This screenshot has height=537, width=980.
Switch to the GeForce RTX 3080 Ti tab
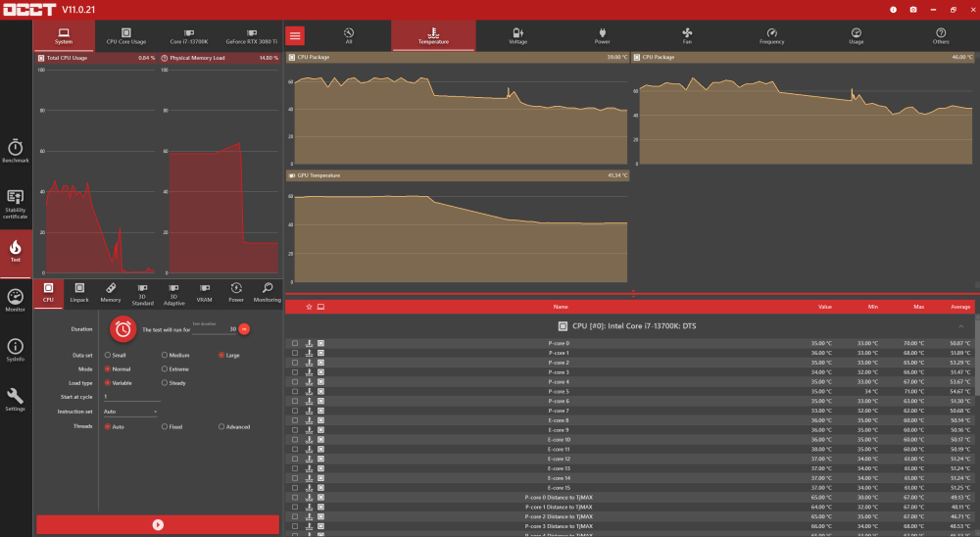(x=251, y=35)
